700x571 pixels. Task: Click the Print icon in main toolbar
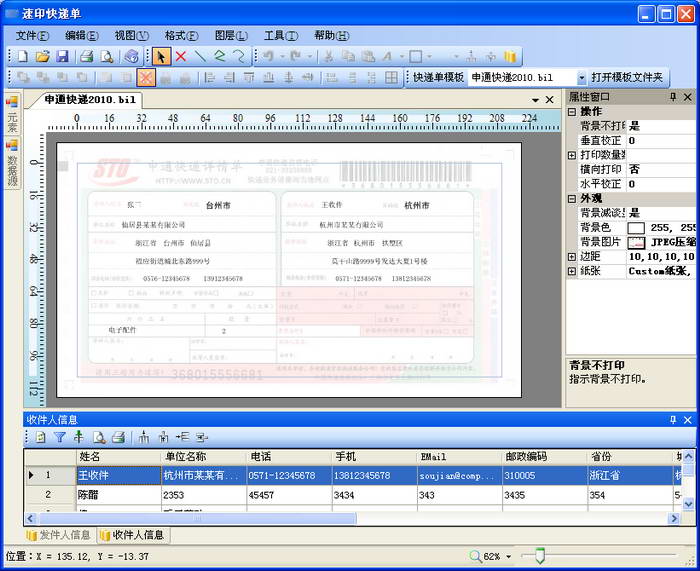(86, 57)
